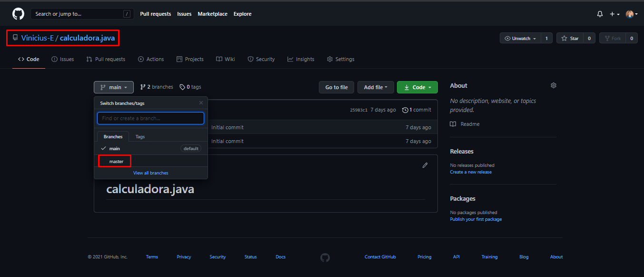This screenshot has height=277, width=644.
Task: Open the footer API link
Action: tap(456, 257)
